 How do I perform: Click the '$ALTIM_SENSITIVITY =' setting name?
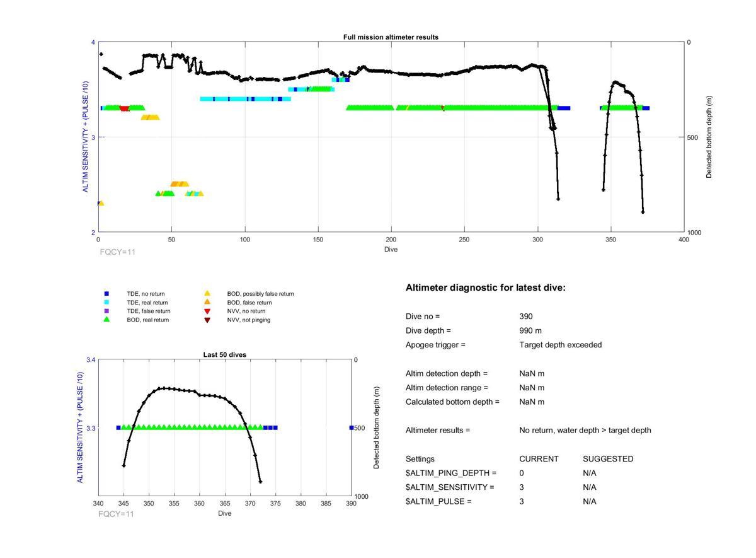[450, 487]
